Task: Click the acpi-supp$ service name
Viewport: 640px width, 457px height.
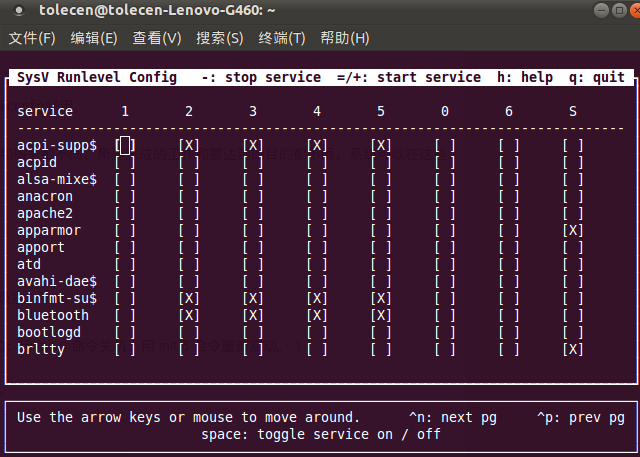Action: (57, 146)
